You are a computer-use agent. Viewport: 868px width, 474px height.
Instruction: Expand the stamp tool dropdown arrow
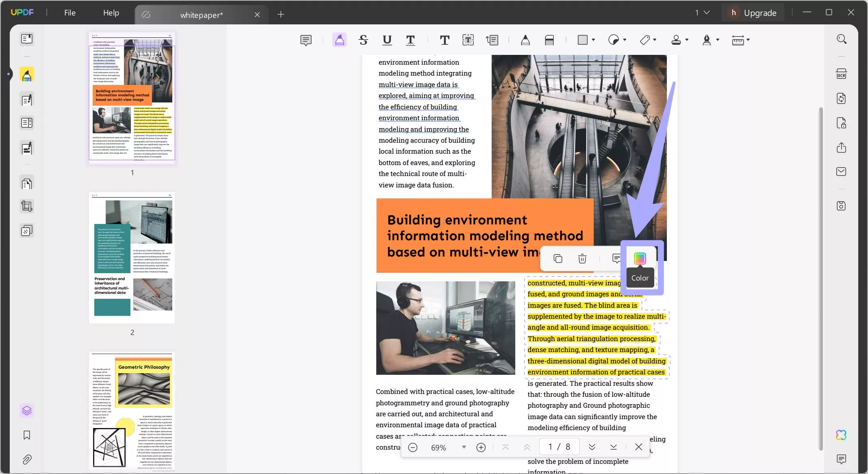pos(687,40)
